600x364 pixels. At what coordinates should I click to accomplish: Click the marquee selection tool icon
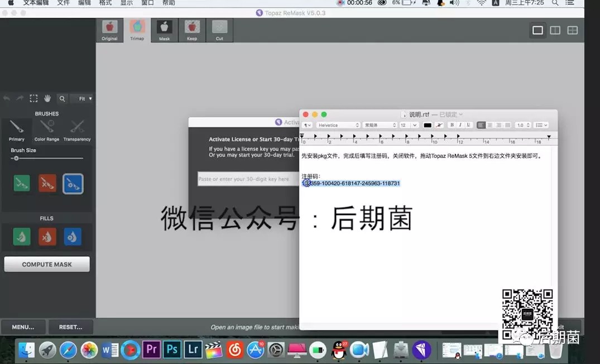(33, 98)
